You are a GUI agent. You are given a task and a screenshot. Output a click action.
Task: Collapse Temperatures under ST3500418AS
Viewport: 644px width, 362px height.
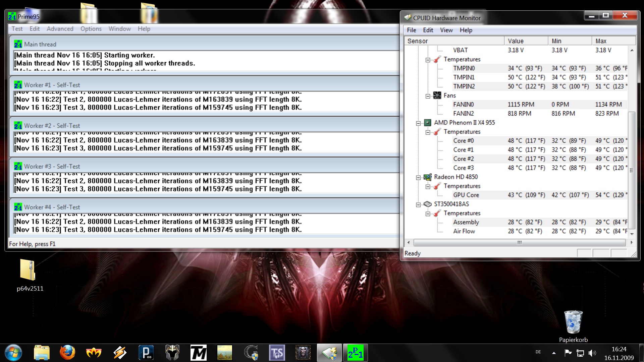(428, 214)
